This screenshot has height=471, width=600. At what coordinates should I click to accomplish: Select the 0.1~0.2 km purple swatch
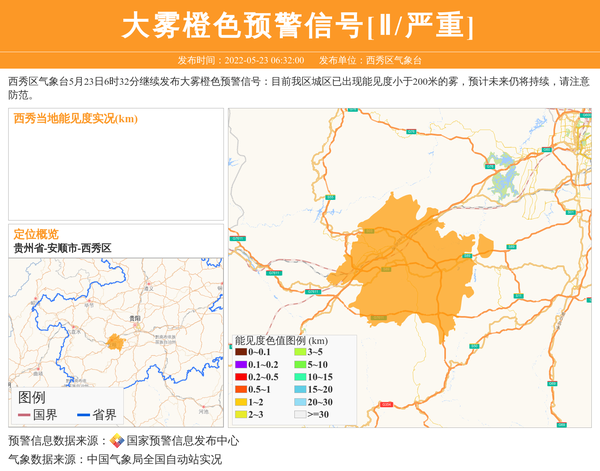pos(240,365)
